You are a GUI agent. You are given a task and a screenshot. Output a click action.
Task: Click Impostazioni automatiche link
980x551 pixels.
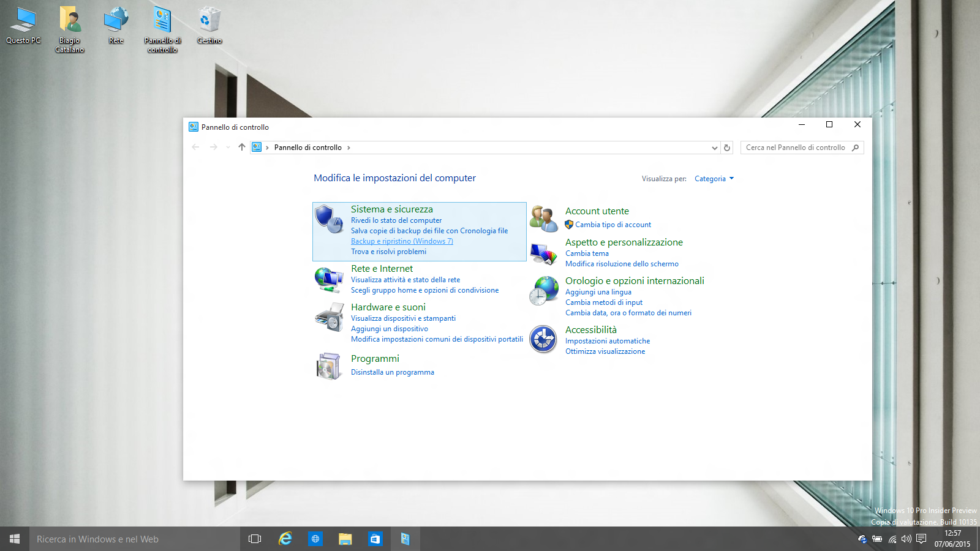[608, 341]
